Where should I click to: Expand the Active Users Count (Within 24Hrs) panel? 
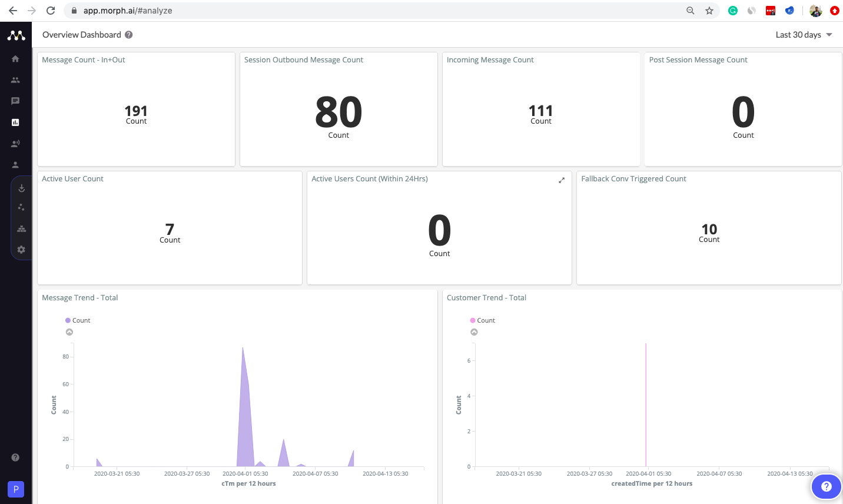[562, 180]
